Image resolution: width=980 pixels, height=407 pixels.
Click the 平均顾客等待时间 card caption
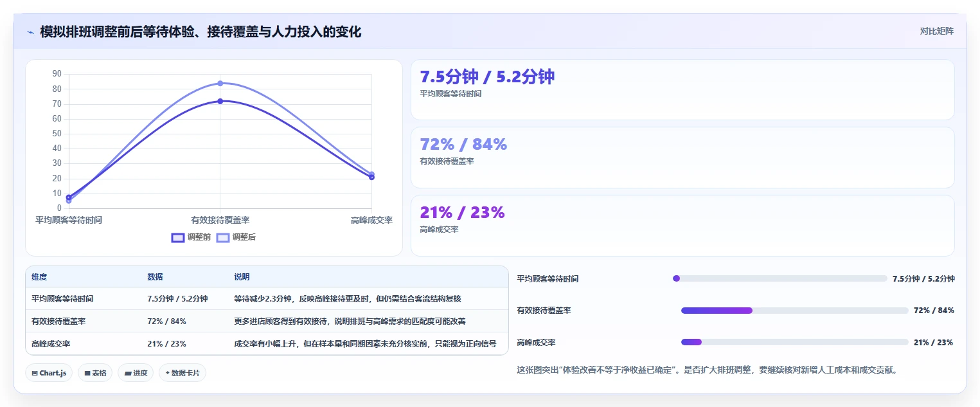pyautogui.click(x=450, y=94)
